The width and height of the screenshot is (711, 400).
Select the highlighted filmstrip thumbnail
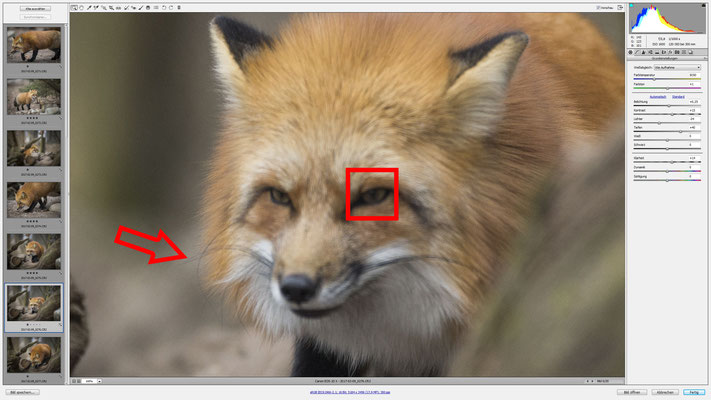point(34,303)
